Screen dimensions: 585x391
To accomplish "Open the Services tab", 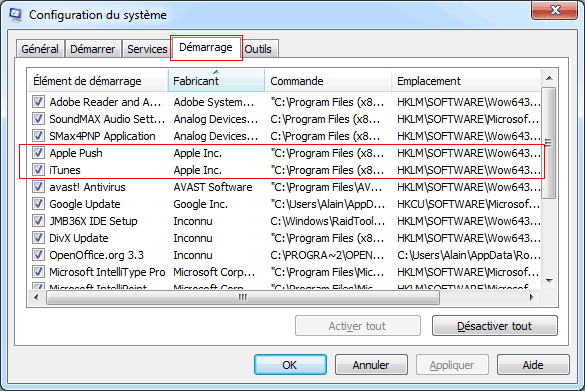I will tap(147, 49).
